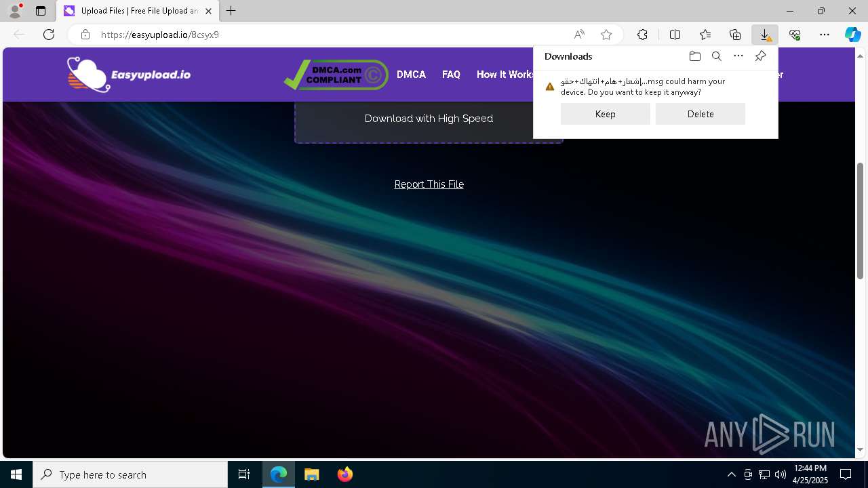Open the tab actions menu icon
Viewport: 868px width, 488px height.
(41, 11)
